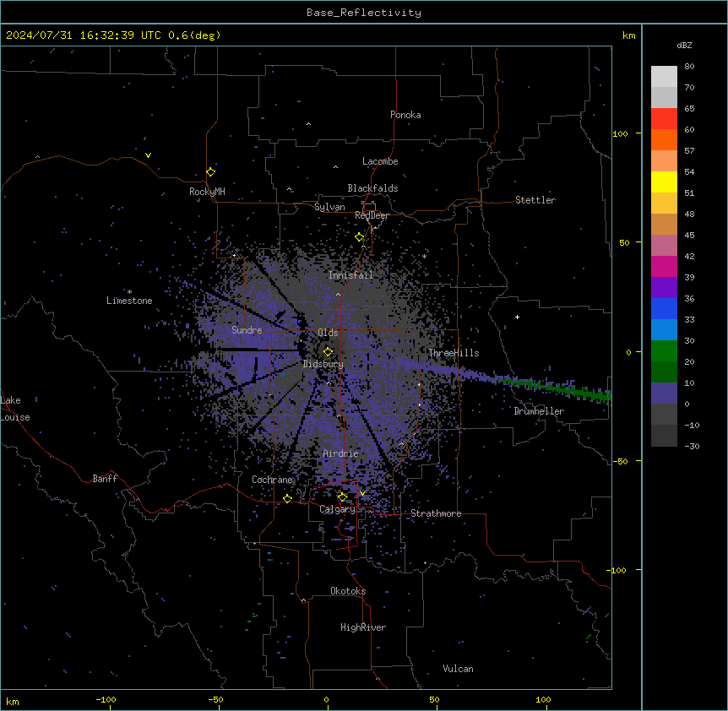Click the -30 value on the dBZ scale
This screenshot has width=728, height=711.
(692, 447)
